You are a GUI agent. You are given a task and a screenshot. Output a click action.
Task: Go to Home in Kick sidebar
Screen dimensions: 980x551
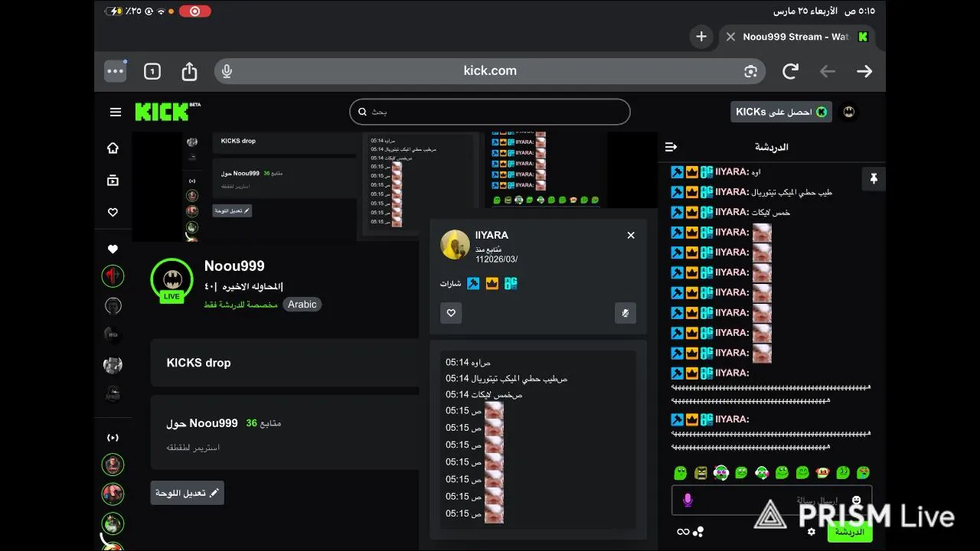pos(113,148)
